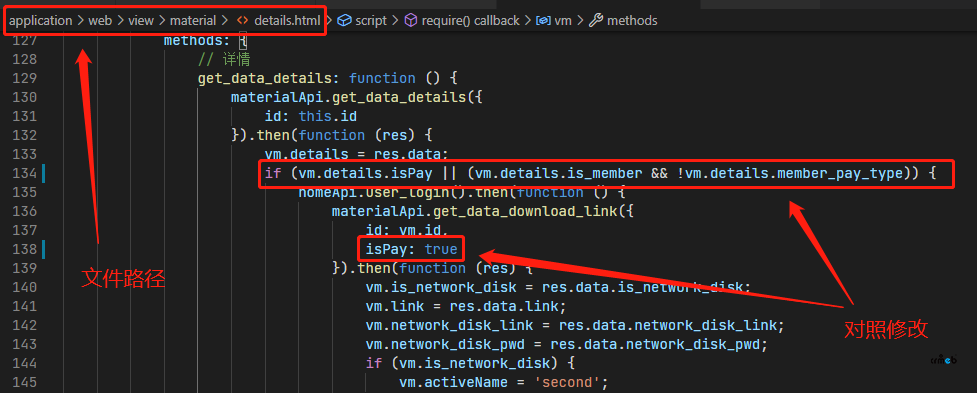Image resolution: width=977 pixels, height=393 pixels.
Task: Click the watermark logo at bottom right
Action: coord(943,360)
